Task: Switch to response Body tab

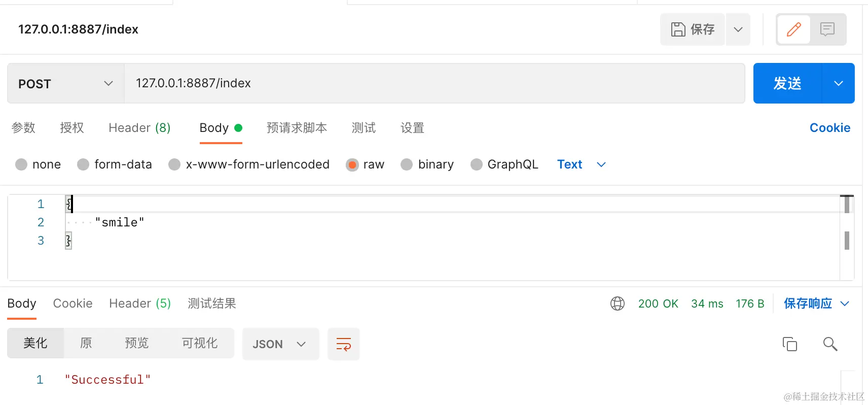Action: [22, 303]
